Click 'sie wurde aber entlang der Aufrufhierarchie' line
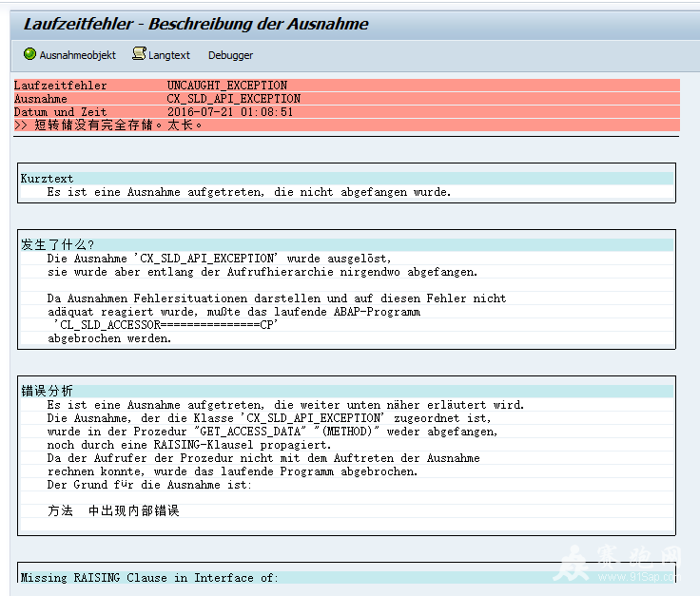This screenshot has height=596, width=700. point(262,272)
